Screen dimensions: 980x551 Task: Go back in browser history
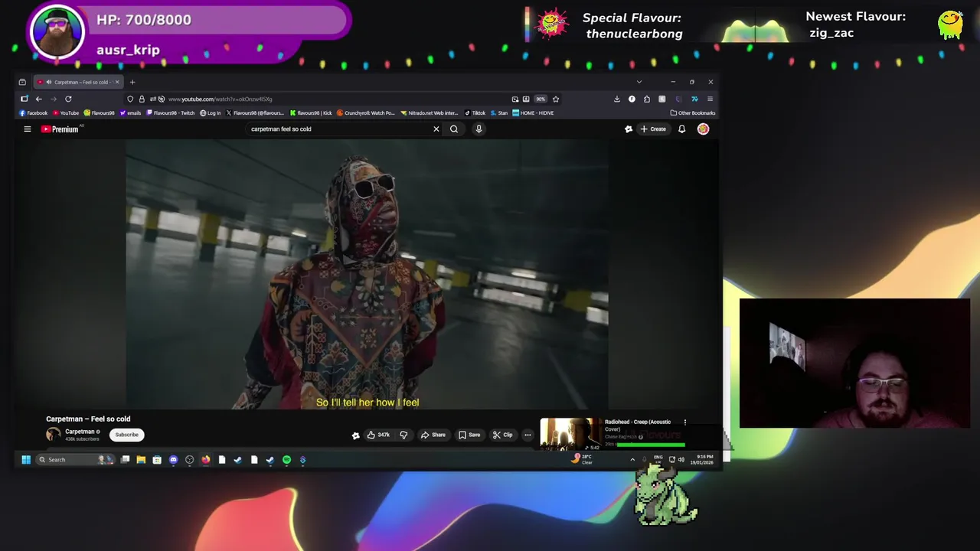(38, 99)
